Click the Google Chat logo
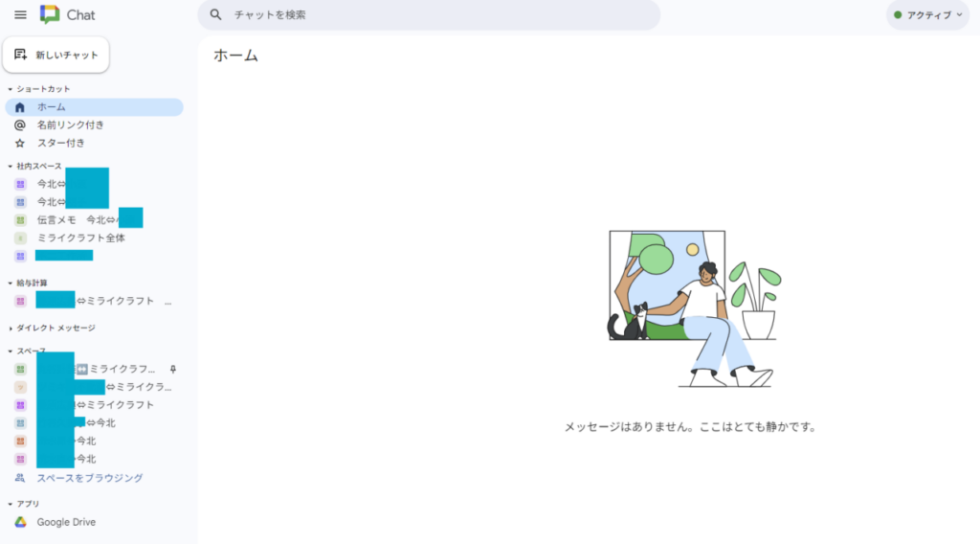This screenshot has height=544, width=980. [x=50, y=15]
